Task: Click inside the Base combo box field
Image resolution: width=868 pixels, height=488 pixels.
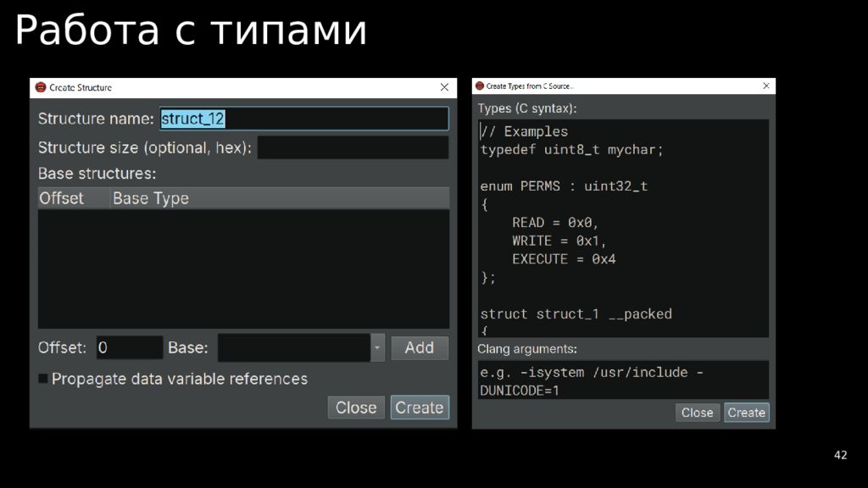Action: click(293, 347)
